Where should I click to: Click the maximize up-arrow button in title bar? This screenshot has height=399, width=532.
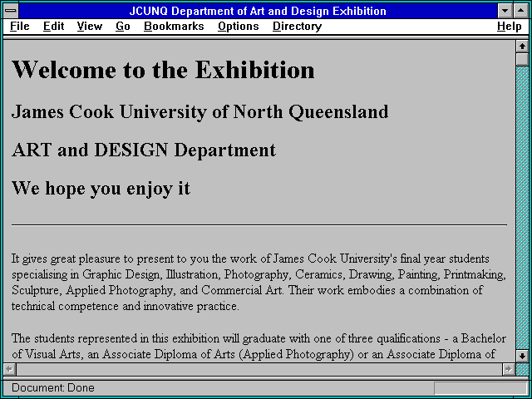tap(521, 11)
